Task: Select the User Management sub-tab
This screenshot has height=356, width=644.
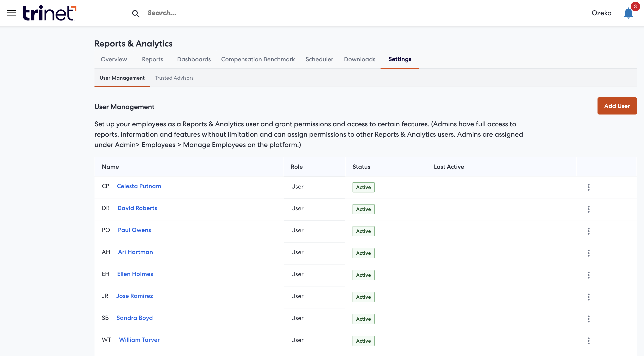Action: click(x=122, y=78)
